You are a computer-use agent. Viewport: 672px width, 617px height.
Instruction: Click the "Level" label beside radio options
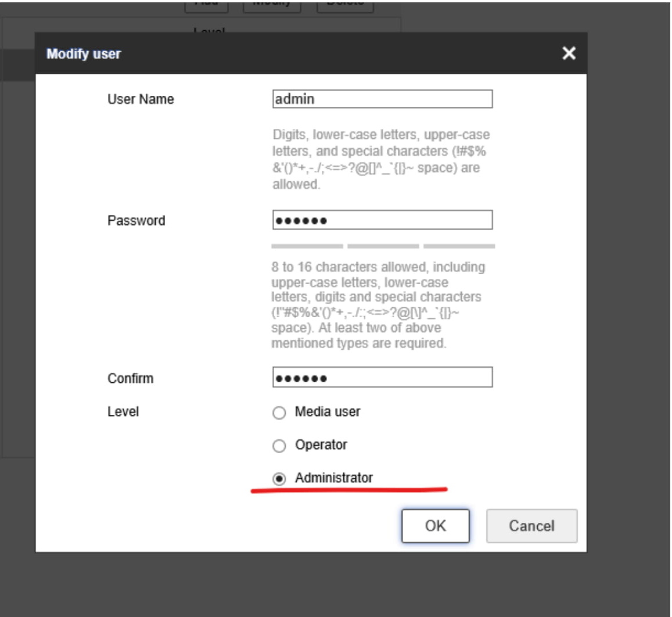tap(123, 412)
